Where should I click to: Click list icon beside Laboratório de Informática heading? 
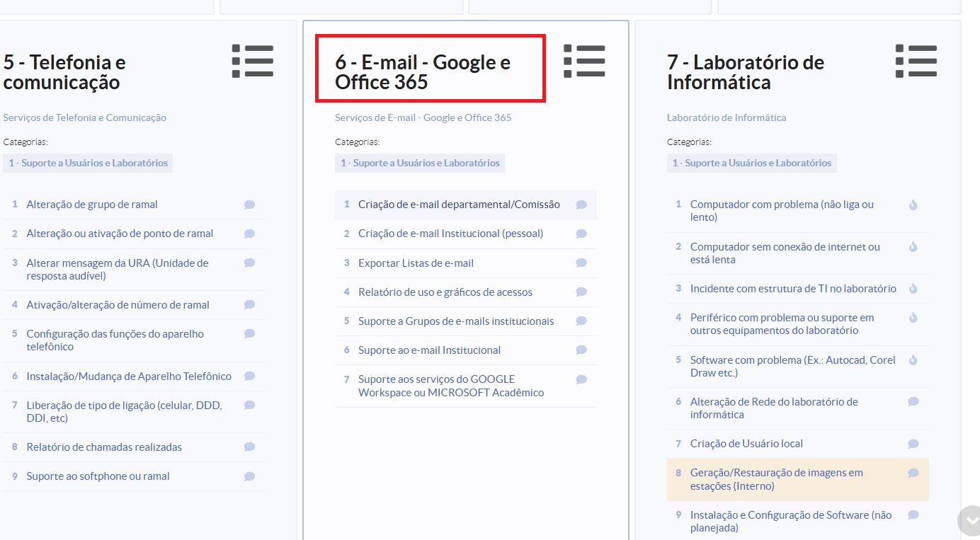[x=916, y=61]
